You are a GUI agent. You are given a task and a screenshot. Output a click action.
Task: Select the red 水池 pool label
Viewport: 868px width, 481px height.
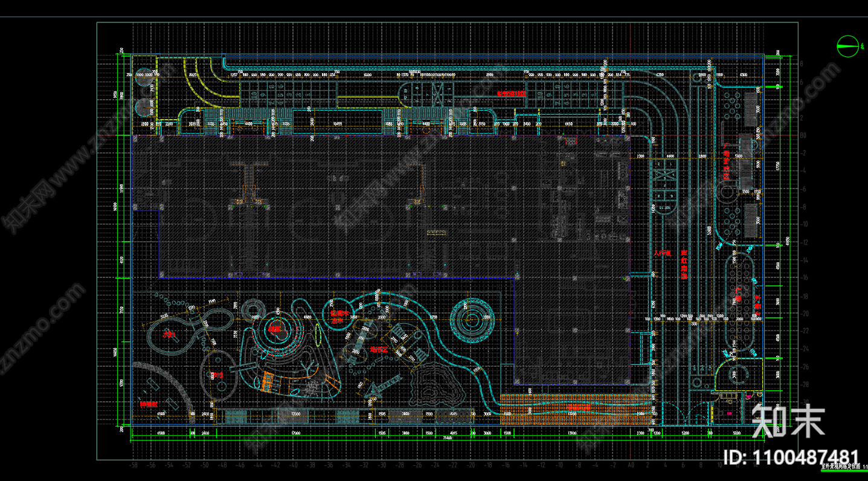point(170,334)
